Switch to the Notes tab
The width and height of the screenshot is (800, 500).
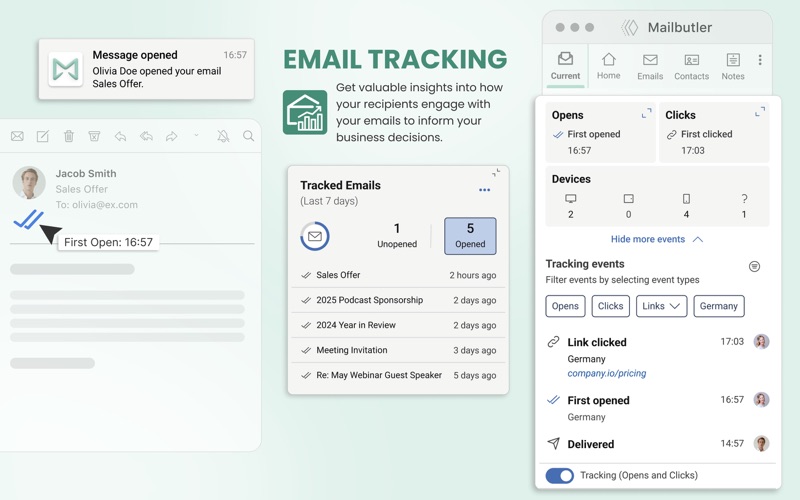click(733, 66)
